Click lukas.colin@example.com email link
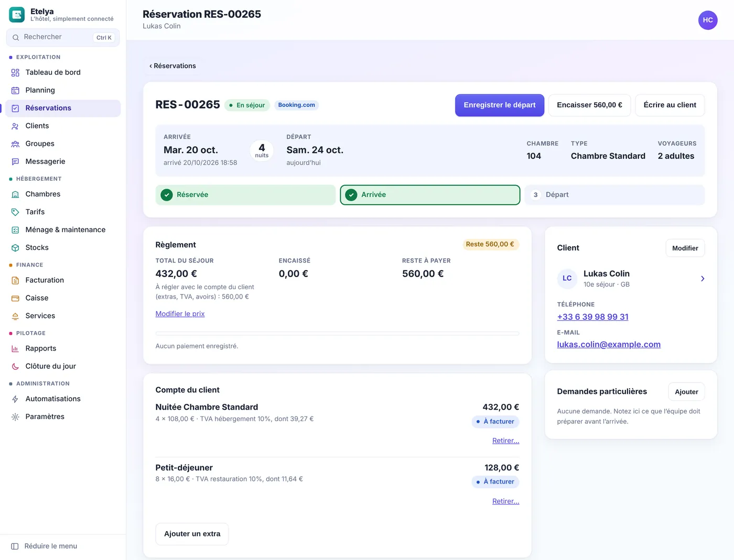Viewport: 734px width, 560px height. tap(609, 345)
